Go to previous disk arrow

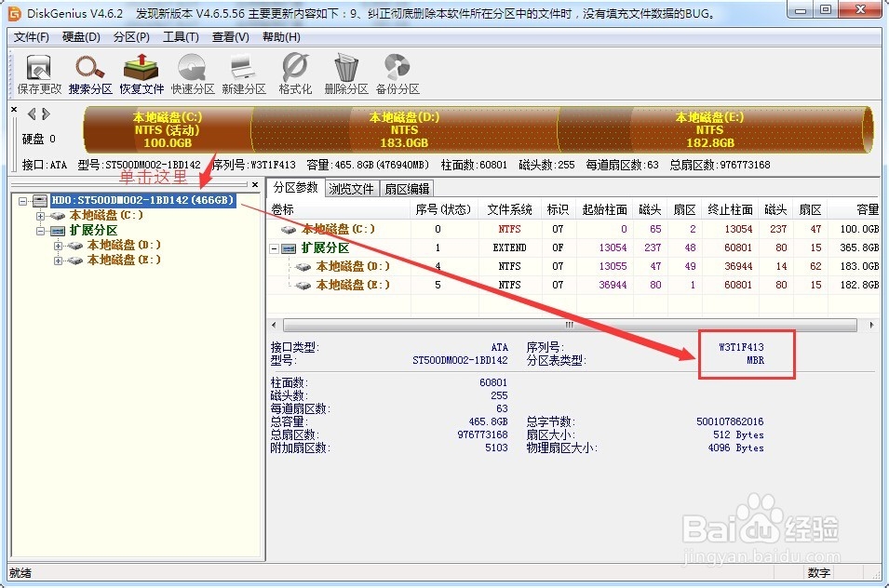click(32, 114)
